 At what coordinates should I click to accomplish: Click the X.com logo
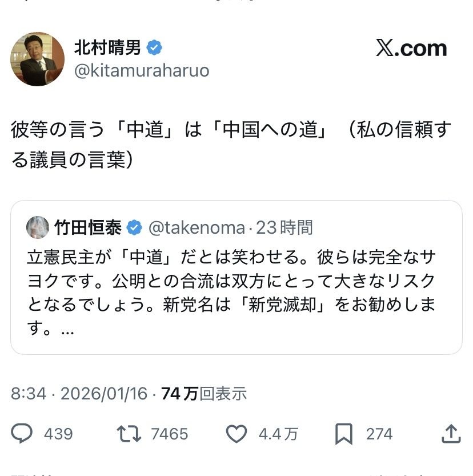pos(411,49)
